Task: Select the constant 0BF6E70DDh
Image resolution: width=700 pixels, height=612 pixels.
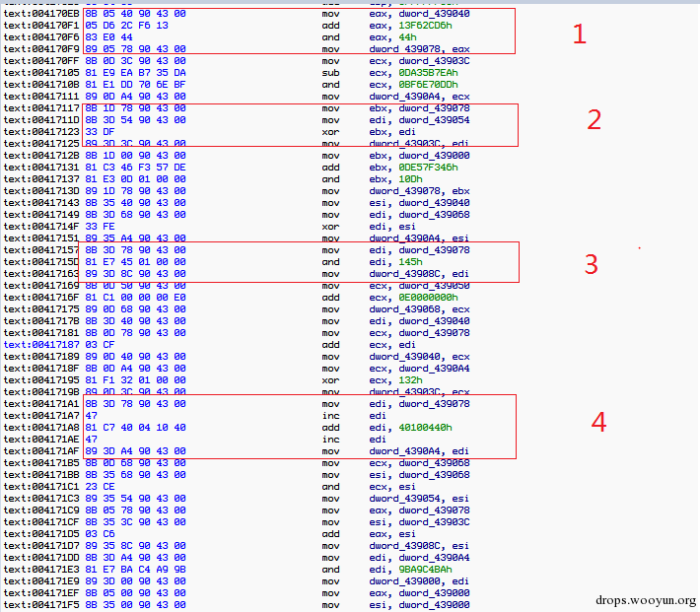Action: pyautogui.click(x=428, y=85)
